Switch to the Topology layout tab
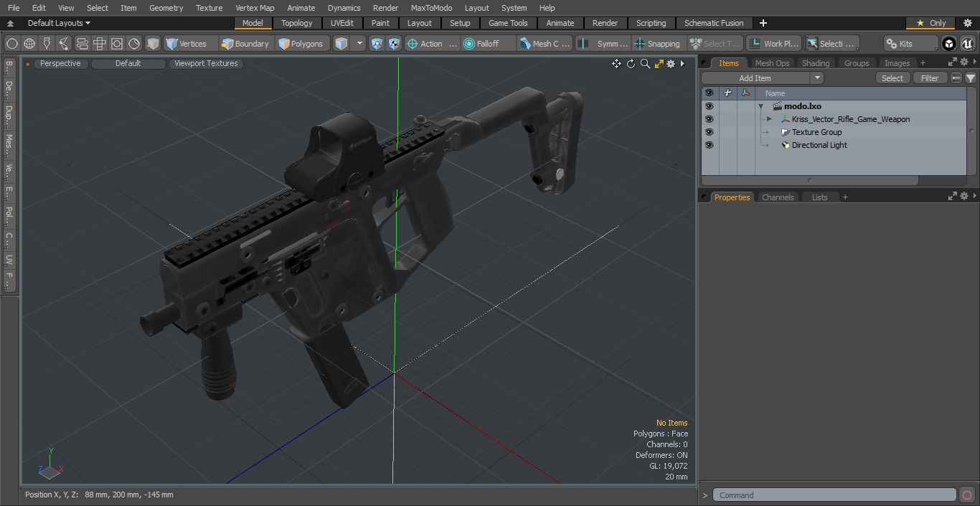 [x=296, y=23]
